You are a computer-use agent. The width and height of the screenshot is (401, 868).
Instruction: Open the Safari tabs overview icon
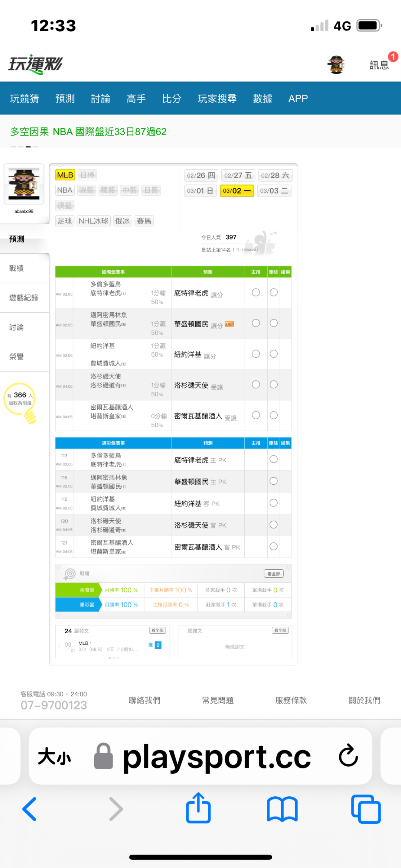coord(366,809)
